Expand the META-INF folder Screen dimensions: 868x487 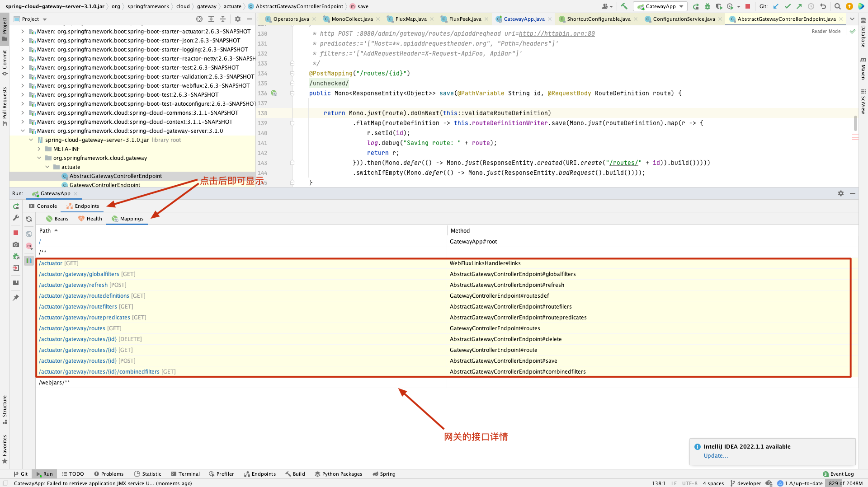(x=39, y=149)
